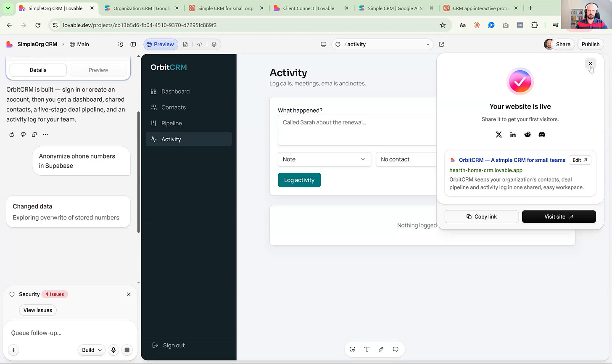Click the What happened text area
Image resolution: width=612 pixels, height=364 pixels.
point(357,130)
